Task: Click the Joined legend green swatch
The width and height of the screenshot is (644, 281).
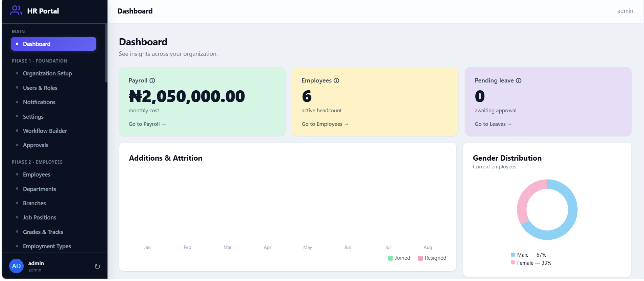Action: point(390,258)
